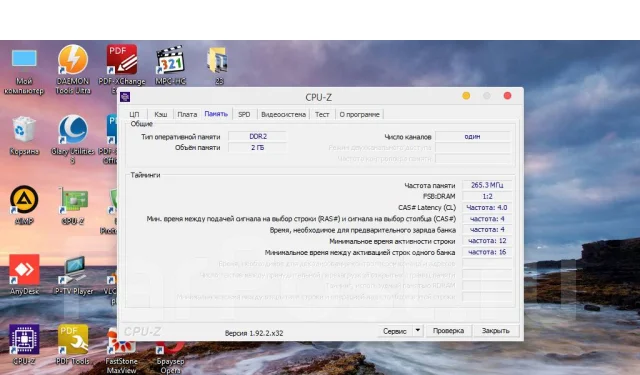Switch to the Кэш tab
640x375 pixels.
(x=160, y=114)
